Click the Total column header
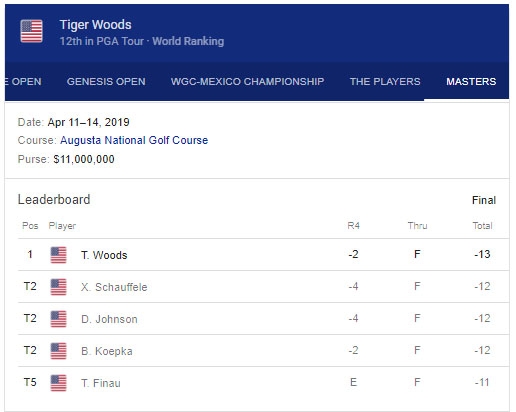This screenshot has height=412, width=516. click(x=482, y=226)
